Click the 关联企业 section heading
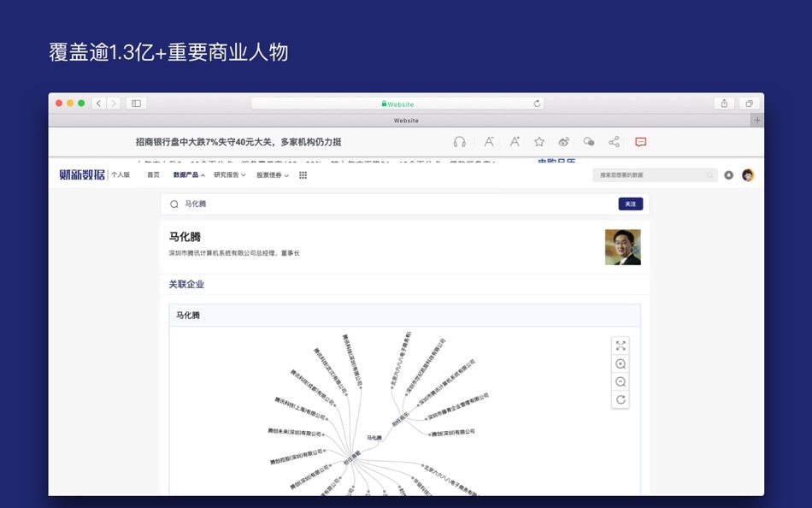The image size is (812, 508). click(186, 284)
